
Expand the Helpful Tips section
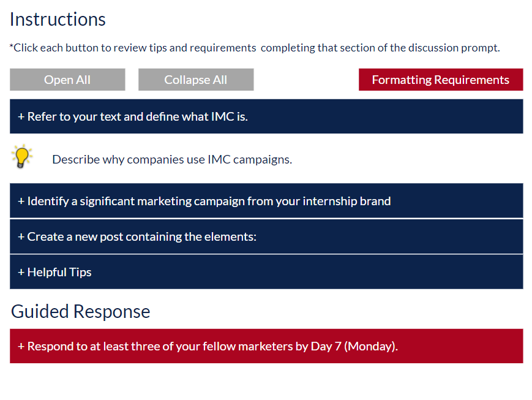(266, 272)
